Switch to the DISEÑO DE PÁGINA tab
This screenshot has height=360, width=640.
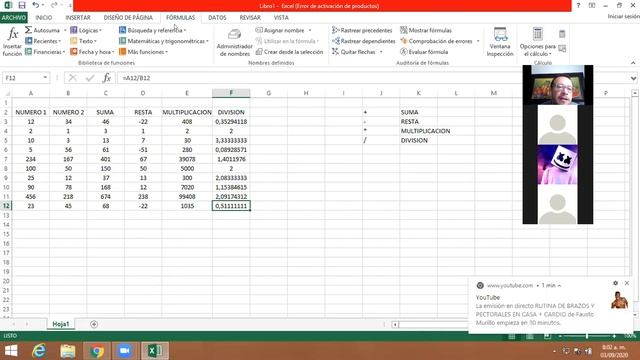[x=128, y=18]
